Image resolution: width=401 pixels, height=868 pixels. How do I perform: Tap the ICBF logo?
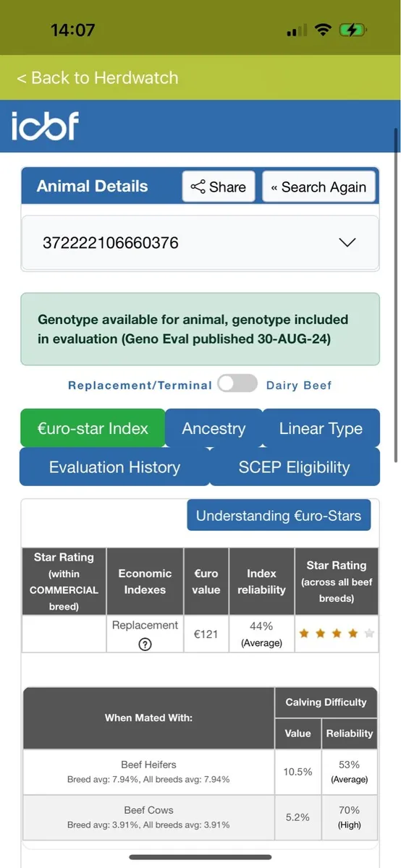point(45,126)
